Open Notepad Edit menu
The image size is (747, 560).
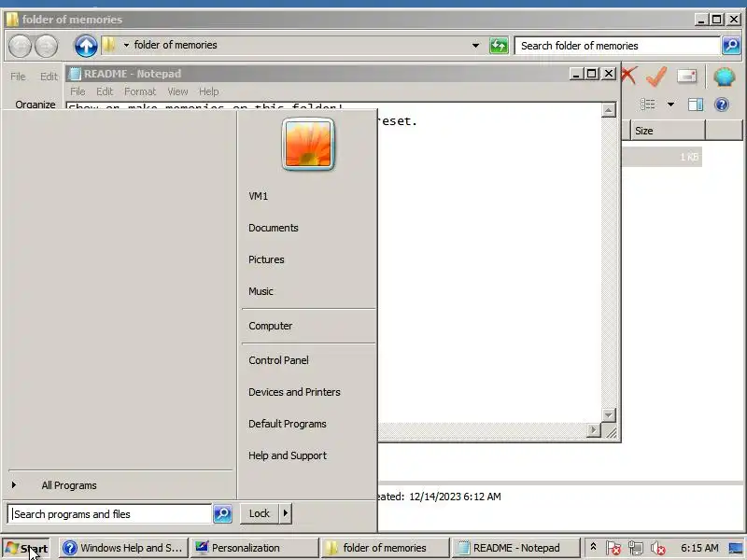[x=105, y=91]
